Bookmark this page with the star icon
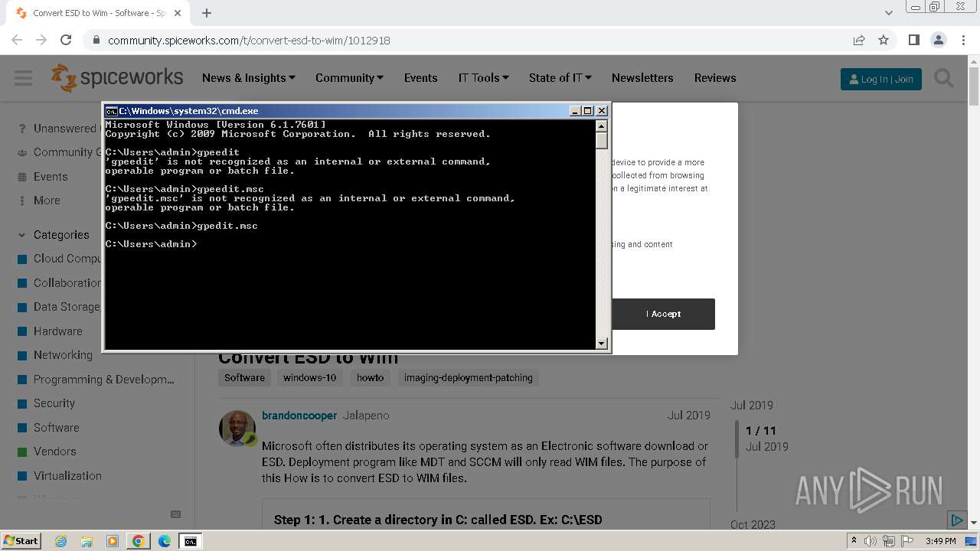The image size is (980, 551). coord(884,40)
